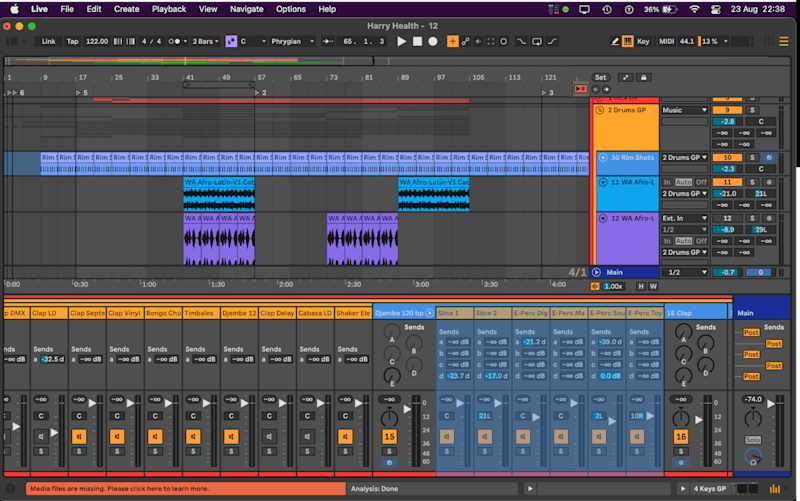Click the Automation Arm icon
The height and width of the screenshot is (501, 800).
click(x=465, y=41)
